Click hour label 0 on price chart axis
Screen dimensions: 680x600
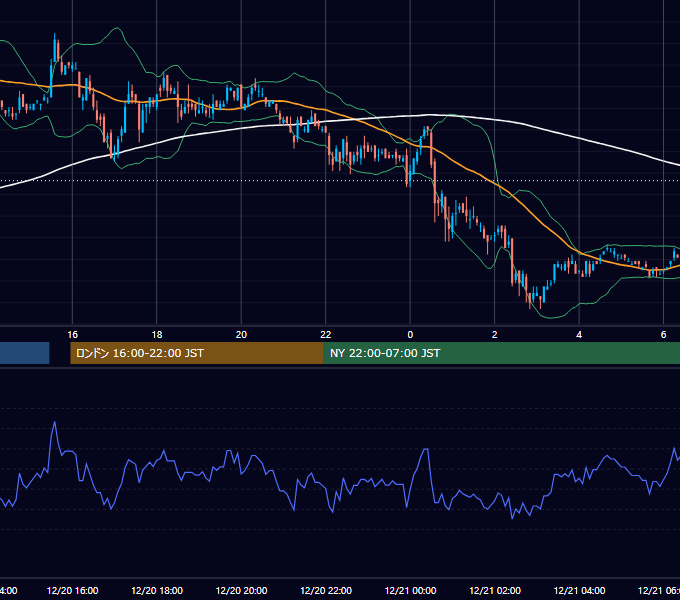pos(410,334)
